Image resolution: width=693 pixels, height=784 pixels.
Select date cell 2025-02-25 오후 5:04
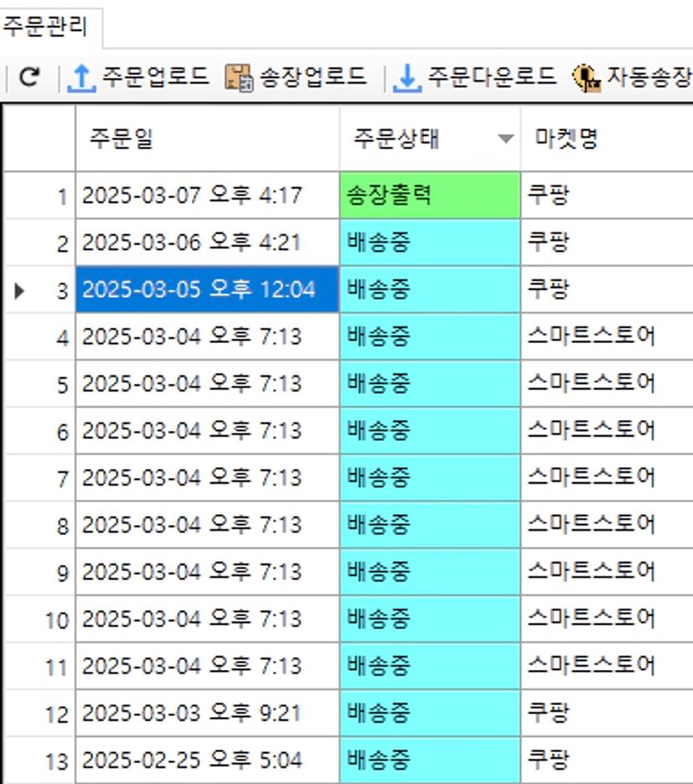point(207,760)
